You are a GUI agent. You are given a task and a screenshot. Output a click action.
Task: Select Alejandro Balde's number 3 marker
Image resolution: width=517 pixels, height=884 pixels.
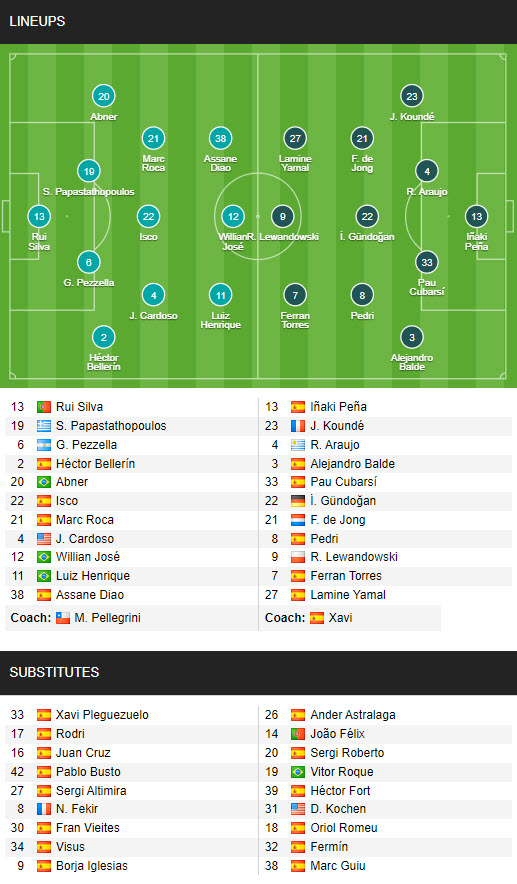pyautogui.click(x=412, y=338)
